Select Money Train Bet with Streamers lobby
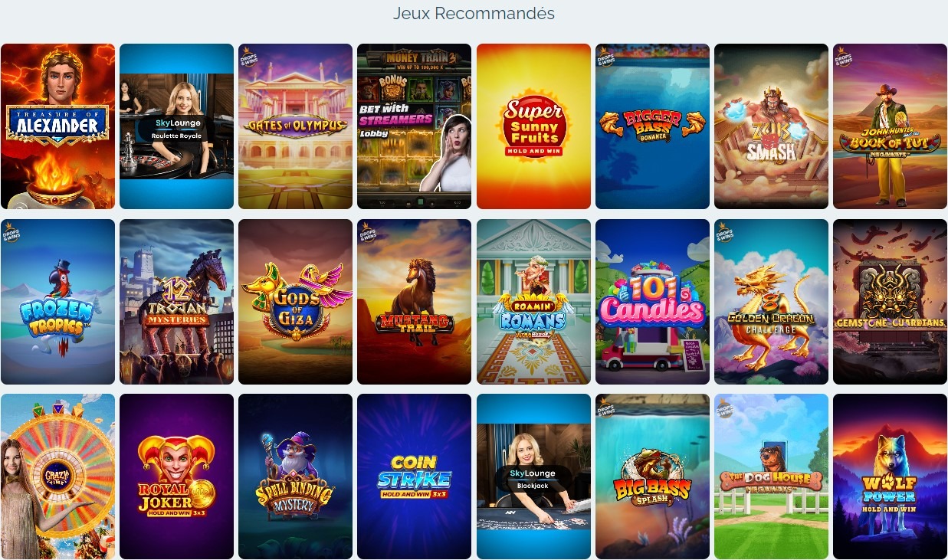Image resolution: width=948 pixels, height=560 pixels. click(x=414, y=126)
